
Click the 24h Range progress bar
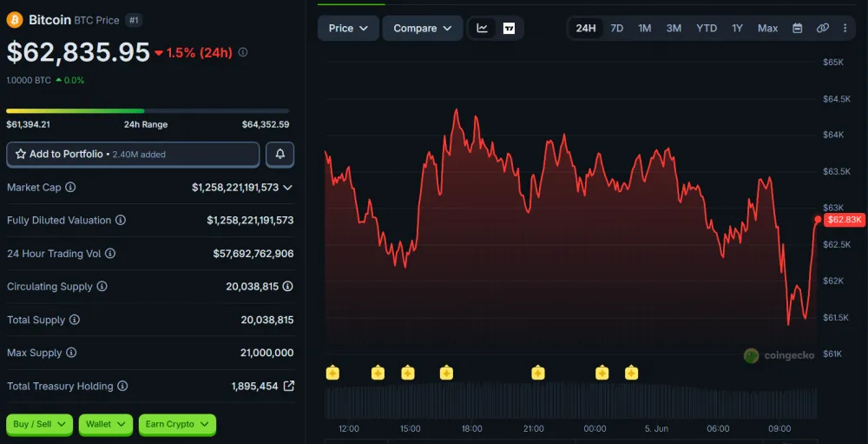148,111
